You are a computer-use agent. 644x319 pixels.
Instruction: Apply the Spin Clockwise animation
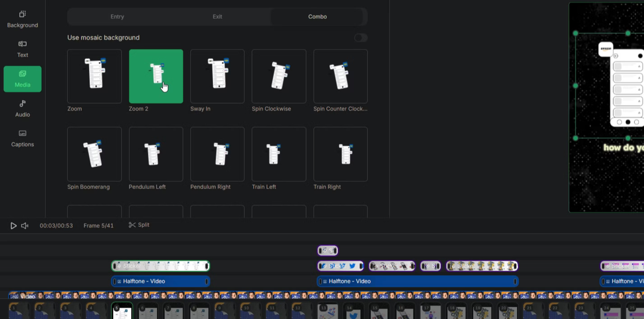[x=279, y=76]
